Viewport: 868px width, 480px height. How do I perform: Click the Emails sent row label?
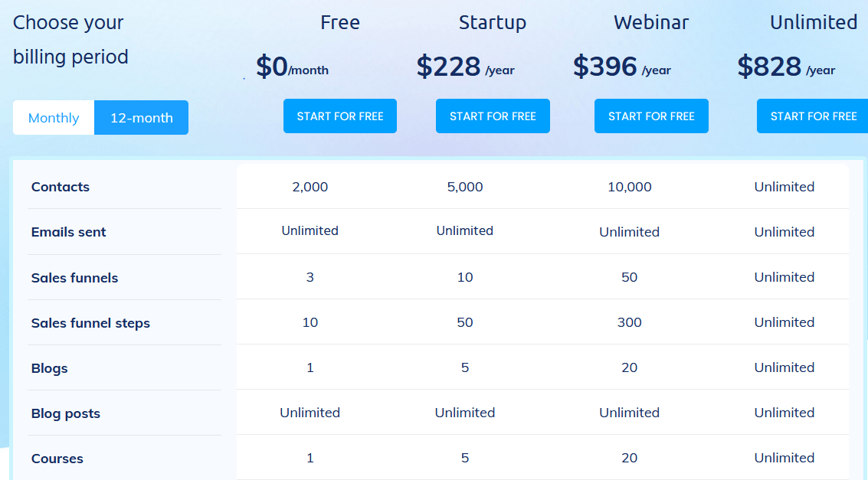point(68,232)
